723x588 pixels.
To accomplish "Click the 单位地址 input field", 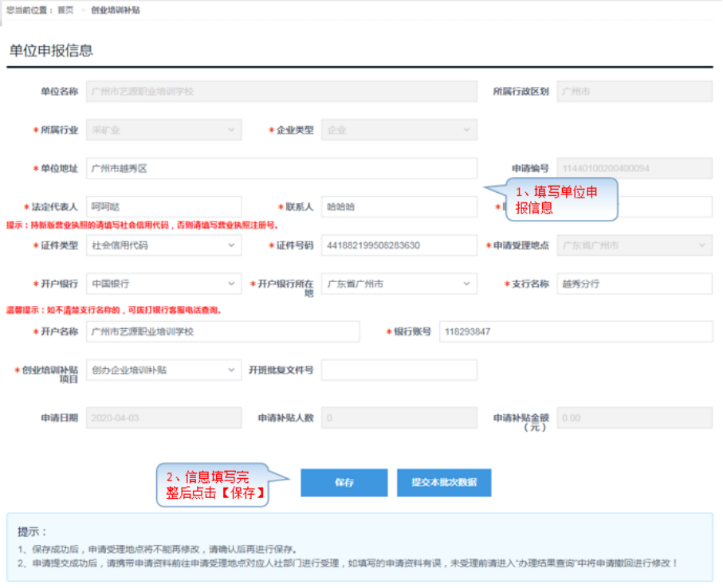I will [x=281, y=168].
